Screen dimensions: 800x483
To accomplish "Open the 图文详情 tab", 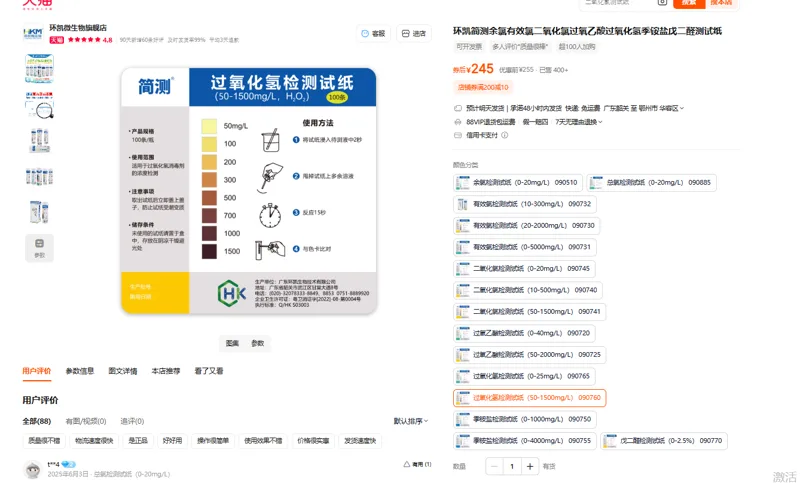I will point(122,371).
